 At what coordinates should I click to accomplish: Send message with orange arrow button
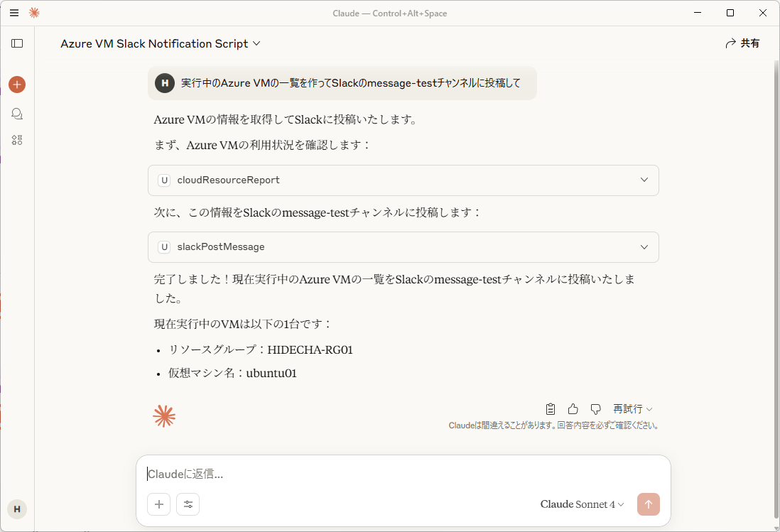point(649,504)
